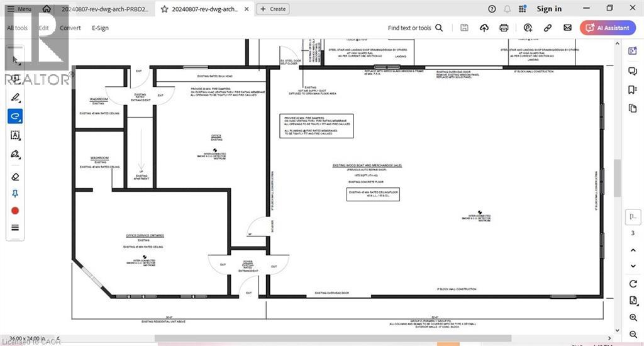Expand the highlighter tool options
This screenshot has width=644, height=346.
pyautogui.click(x=16, y=97)
